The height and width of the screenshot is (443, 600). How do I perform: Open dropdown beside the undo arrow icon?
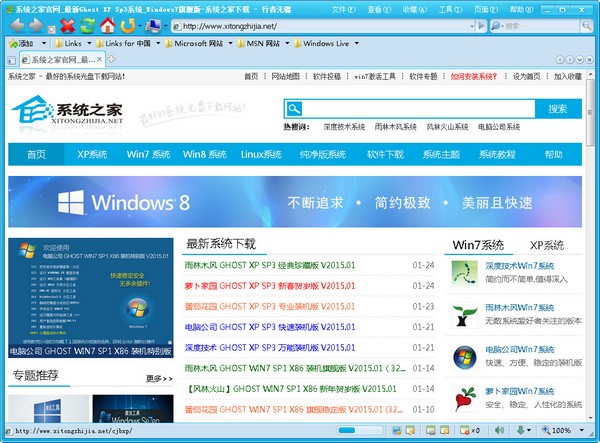coord(140,26)
